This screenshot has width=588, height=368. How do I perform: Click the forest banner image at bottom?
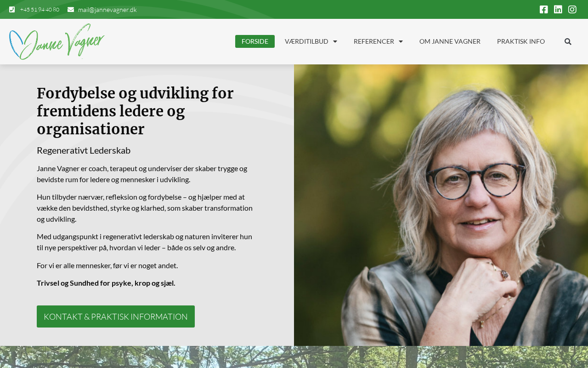tap(294, 357)
